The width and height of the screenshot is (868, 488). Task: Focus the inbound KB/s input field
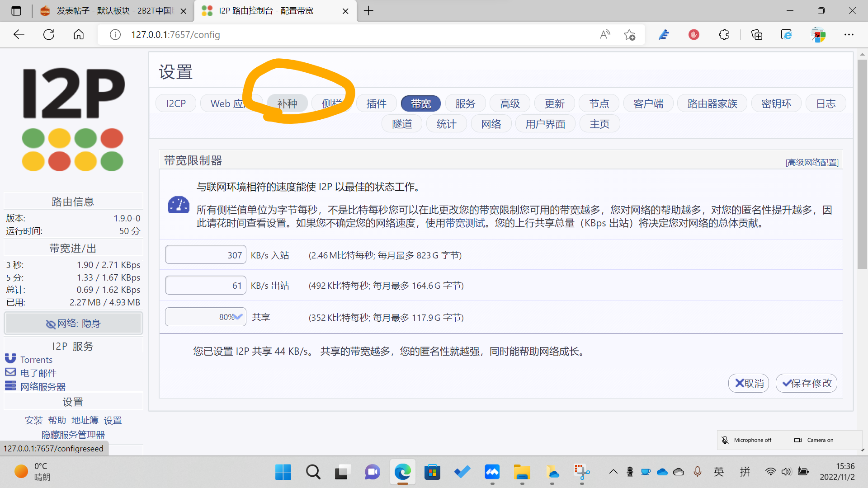[x=206, y=255]
